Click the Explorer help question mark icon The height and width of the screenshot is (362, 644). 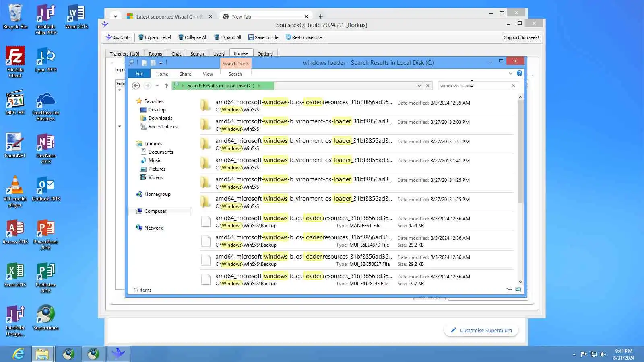520,73
